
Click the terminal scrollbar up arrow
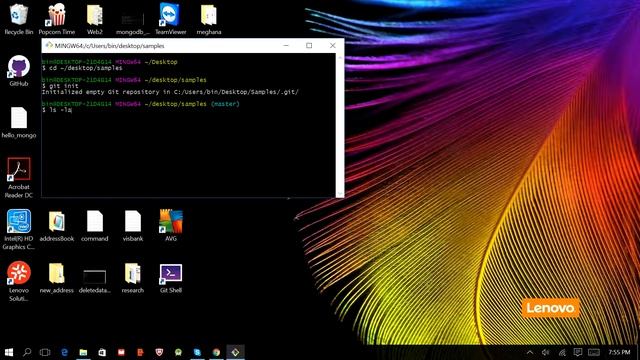[x=340, y=57]
